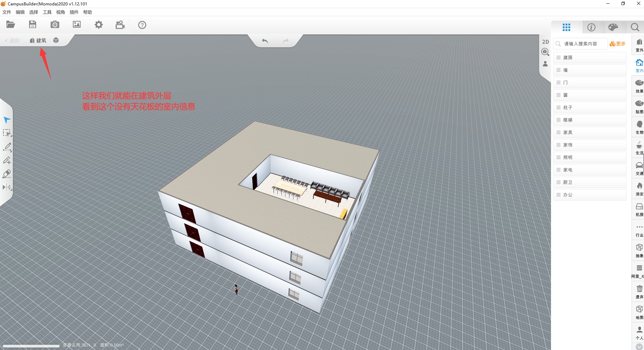Open the 工具 menu

coord(47,12)
